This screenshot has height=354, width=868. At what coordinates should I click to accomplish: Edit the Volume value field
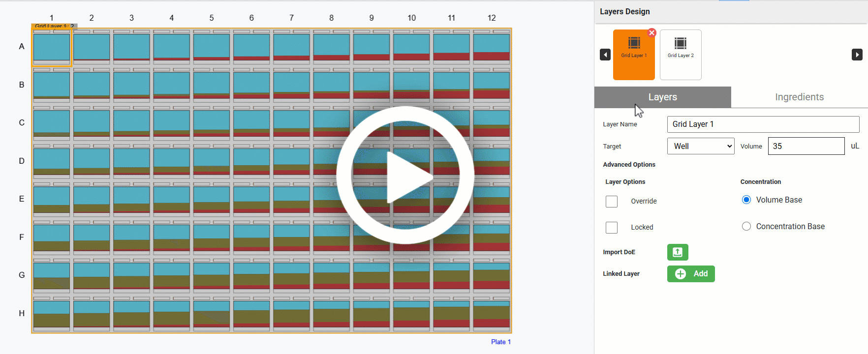coord(806,146)
